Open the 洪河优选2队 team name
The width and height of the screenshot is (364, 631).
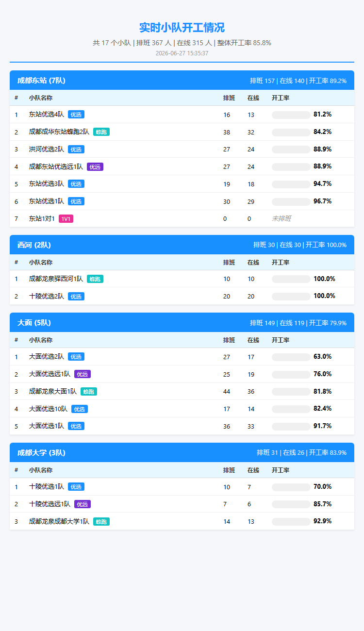(47, 149)
